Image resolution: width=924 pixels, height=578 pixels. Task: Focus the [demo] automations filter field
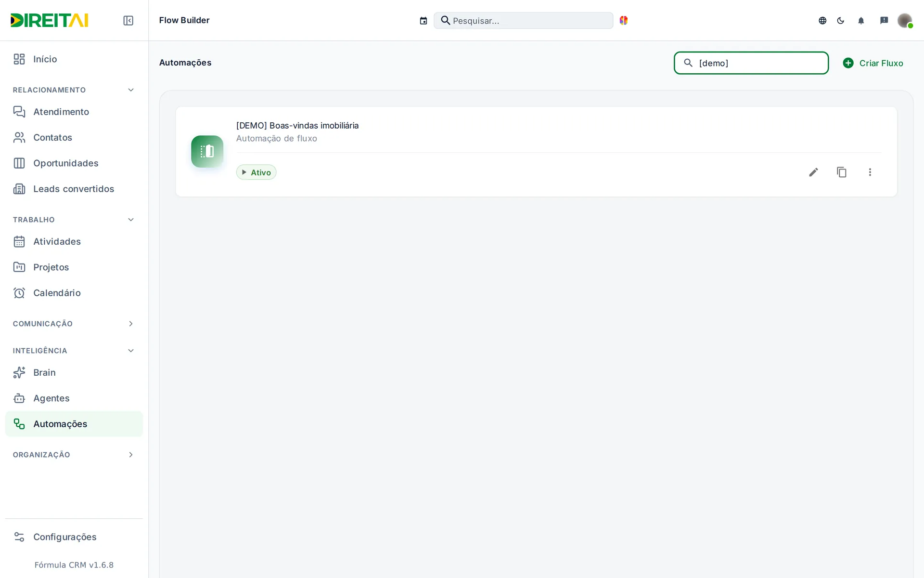pyautogui.click(x=751, y=63)
